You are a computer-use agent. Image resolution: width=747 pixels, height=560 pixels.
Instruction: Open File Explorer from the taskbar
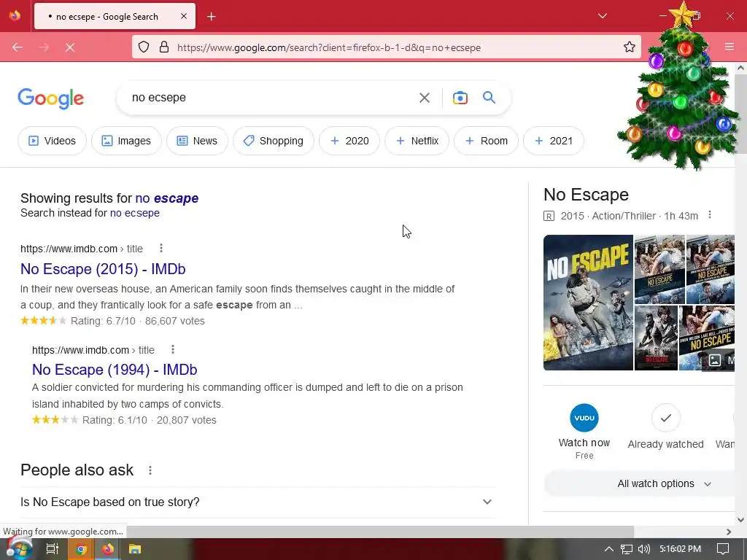[x=135, y=549]
